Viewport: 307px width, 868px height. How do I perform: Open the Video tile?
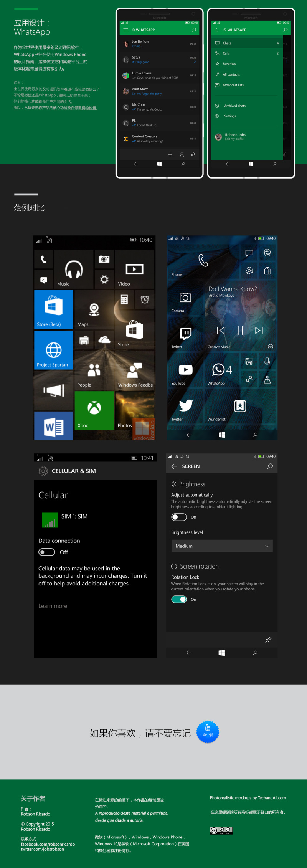135,269
